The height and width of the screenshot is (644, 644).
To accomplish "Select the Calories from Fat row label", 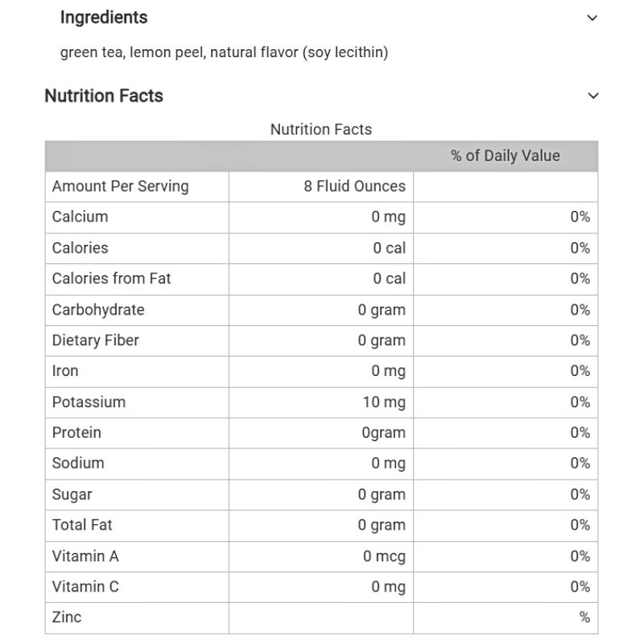I will coord(111,279).
